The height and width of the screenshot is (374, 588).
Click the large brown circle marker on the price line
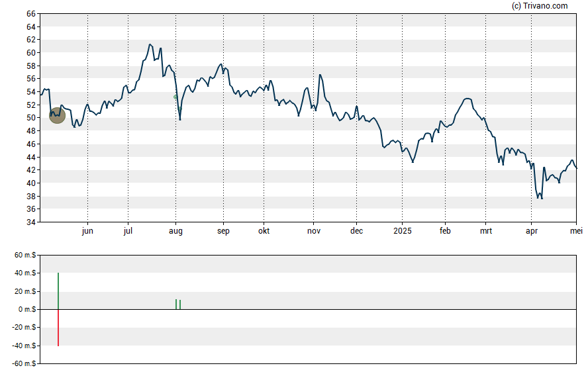[58, 115]
